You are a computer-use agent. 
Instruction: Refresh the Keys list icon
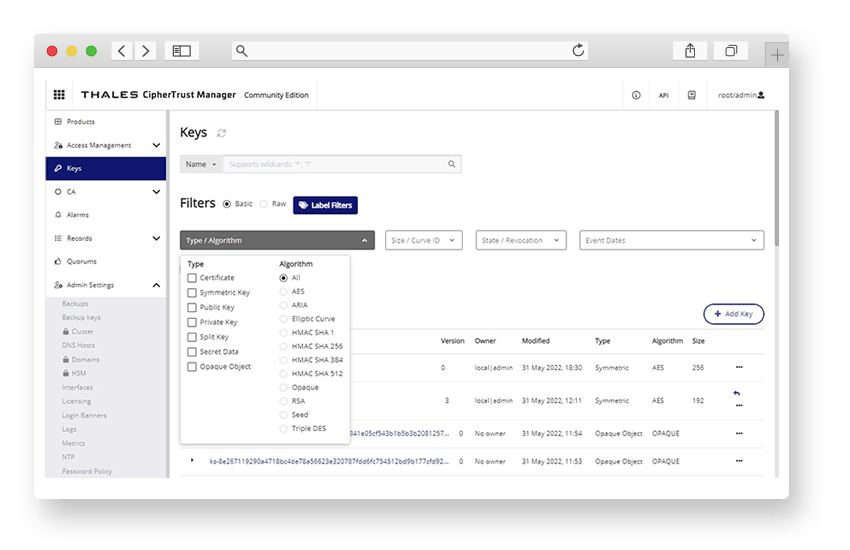[x=221, y=133]
